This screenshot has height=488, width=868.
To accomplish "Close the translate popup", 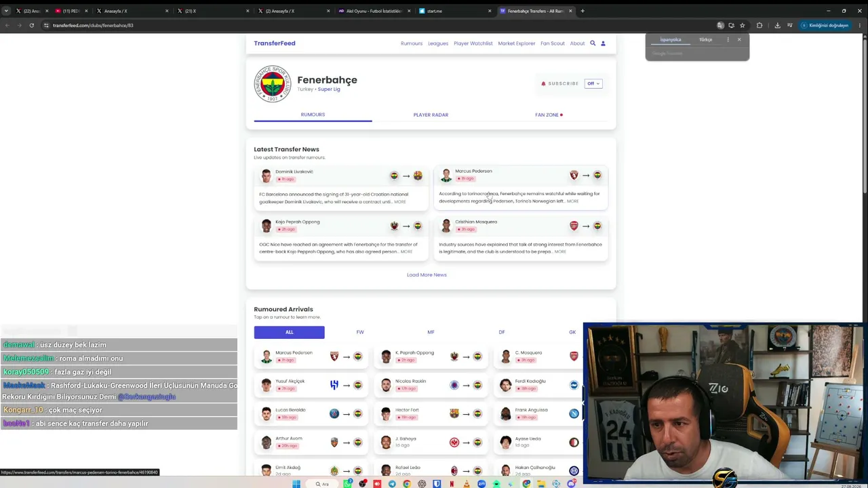I will 739,39.
